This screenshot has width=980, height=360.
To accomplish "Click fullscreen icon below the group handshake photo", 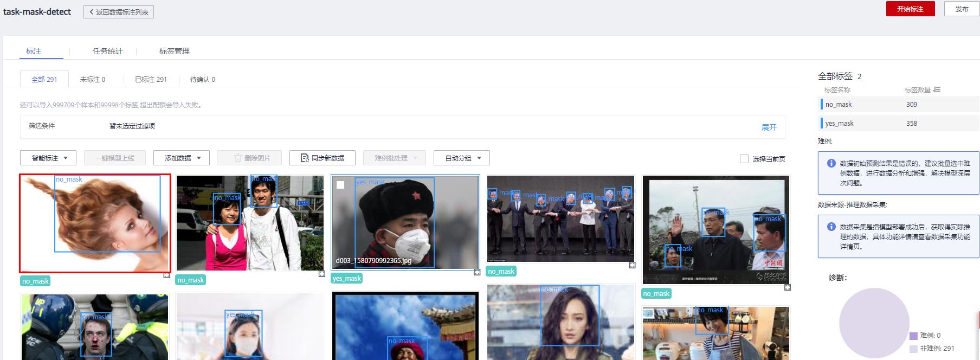I will tap(632, 265).
